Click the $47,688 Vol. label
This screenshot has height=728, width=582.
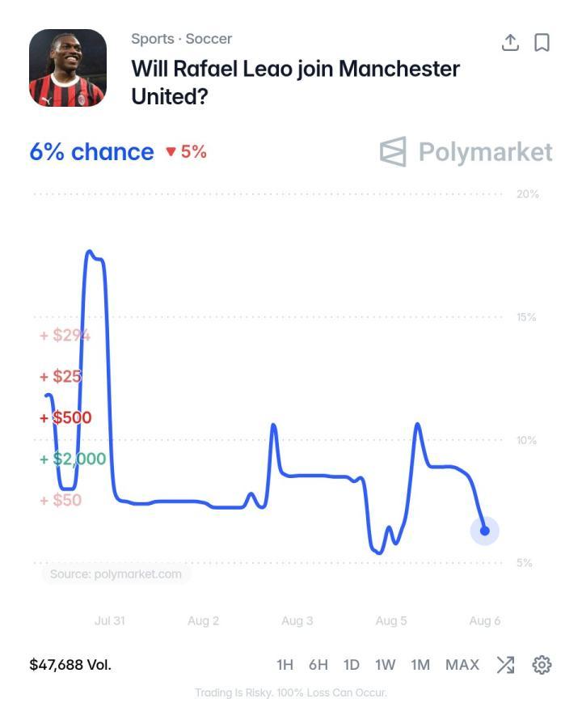tap(70, 665)
